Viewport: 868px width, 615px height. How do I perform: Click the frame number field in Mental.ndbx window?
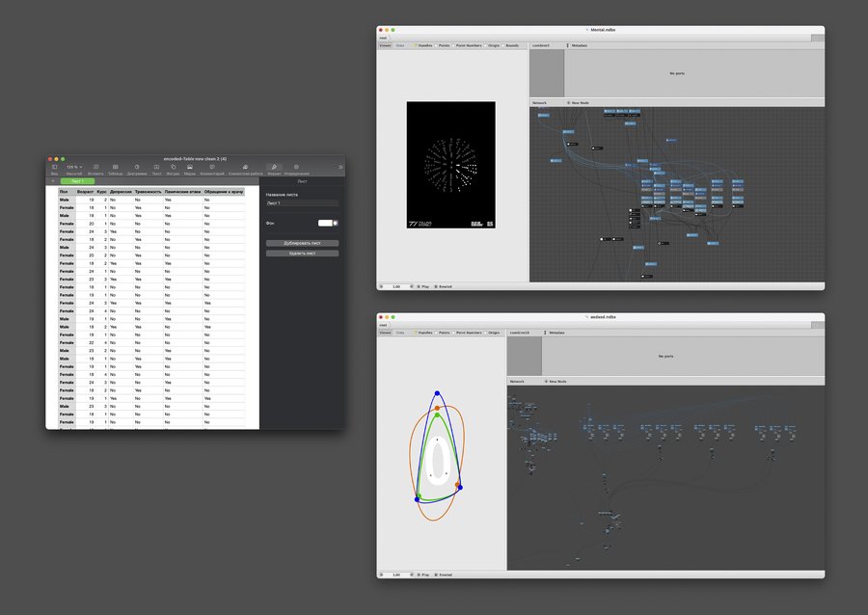396,286
